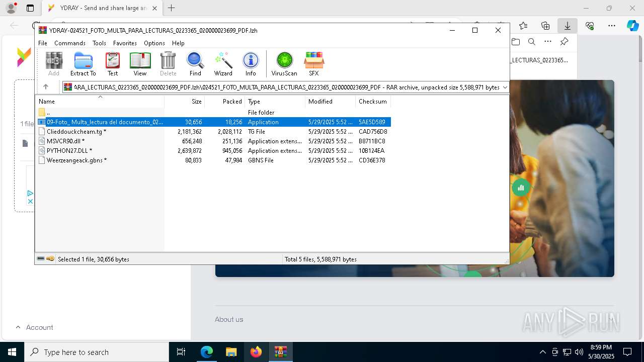
Task: Run the Test archive tool
Action: pos(113,64)
